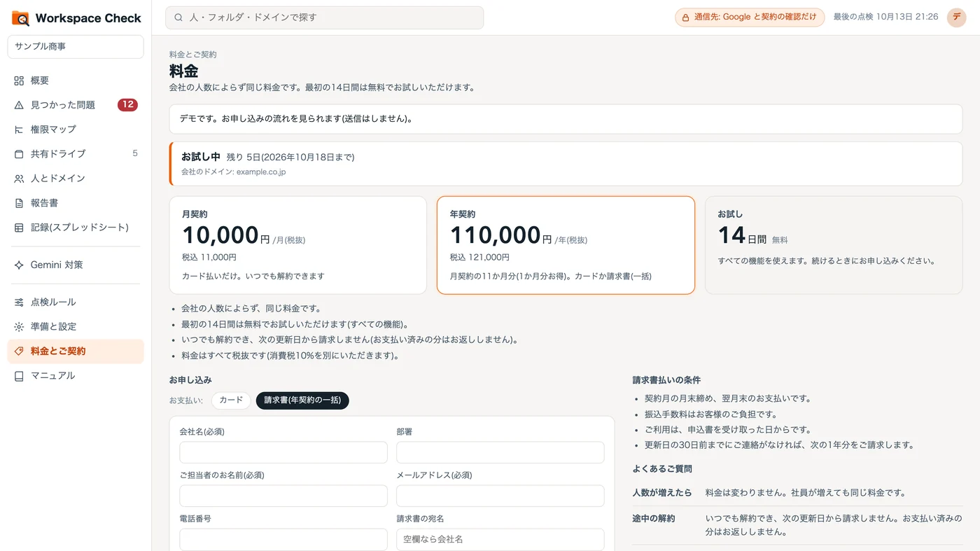Click the 報告書 document icon
Screen dimensions: 980x551
pos(19,203)
